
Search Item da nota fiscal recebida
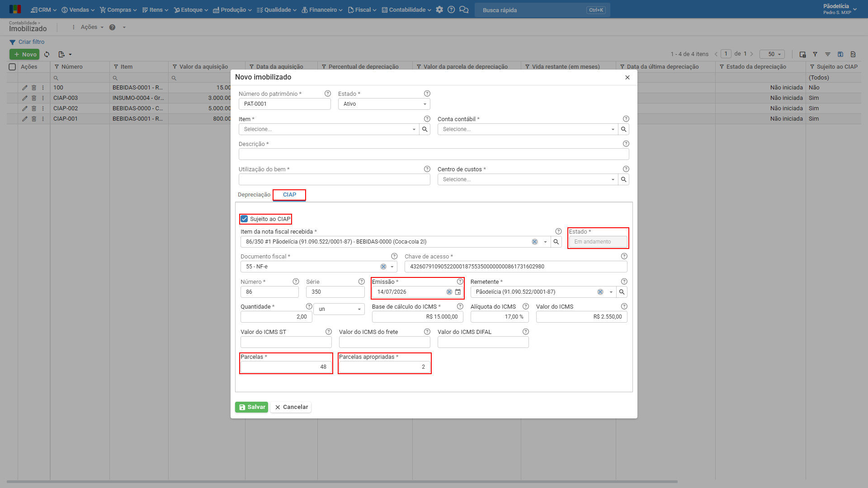557,242
